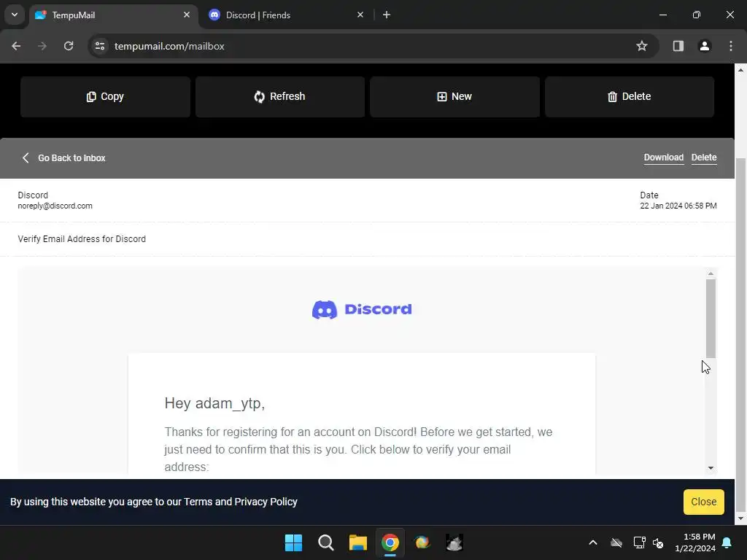This screenshot has height=560, width=747.
Task: Show hidden system tray icons
Action: tap(593, 542)
